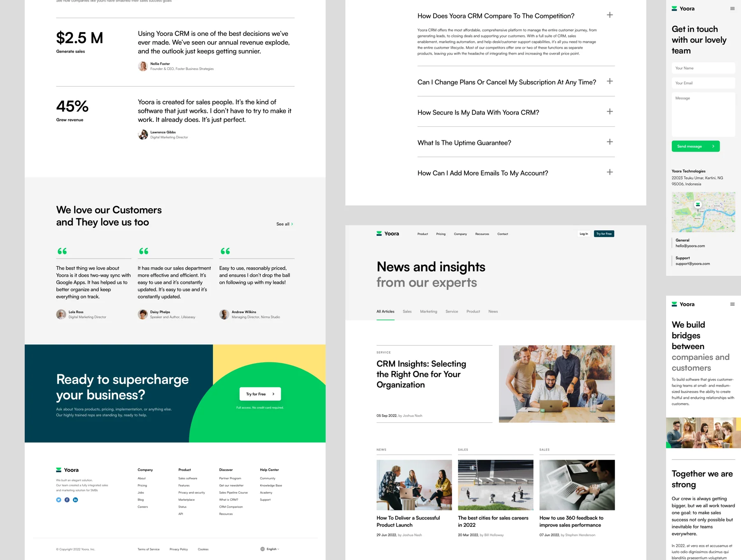This screenshot has width=741, height=560.
Task: Expand 'Can I Change Plans Or Cancel' question
Action: 610,81
